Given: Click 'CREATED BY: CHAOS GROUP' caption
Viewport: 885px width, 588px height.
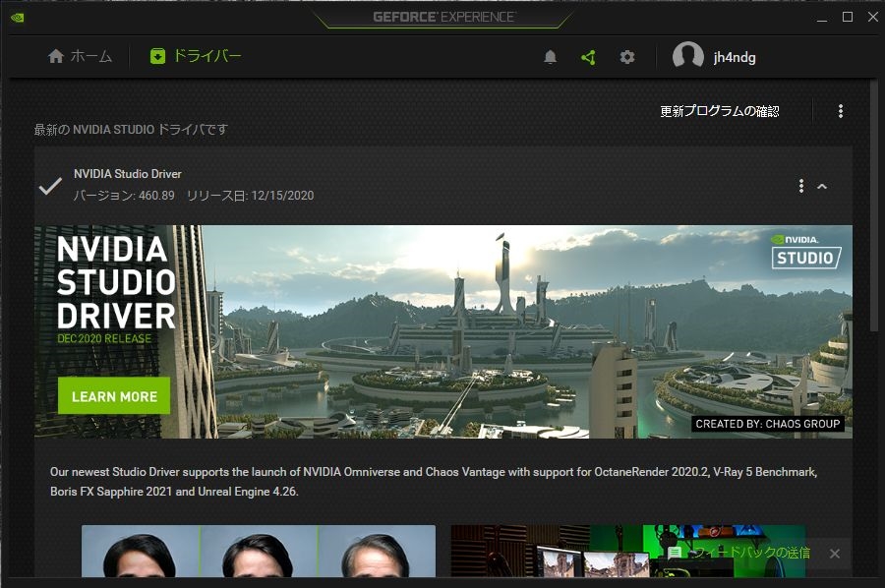Looking at the screenshot, I should tap(768, 424).
